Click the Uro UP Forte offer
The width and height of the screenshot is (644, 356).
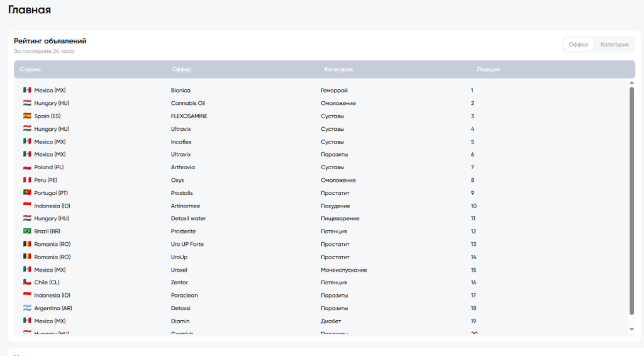point(187,244)
